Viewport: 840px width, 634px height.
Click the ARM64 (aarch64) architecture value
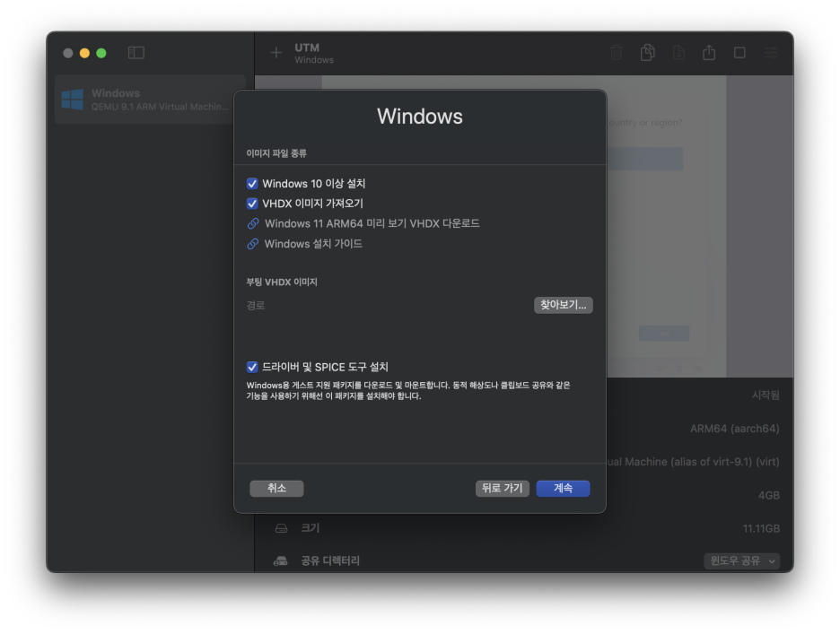[x=734, y=429]
